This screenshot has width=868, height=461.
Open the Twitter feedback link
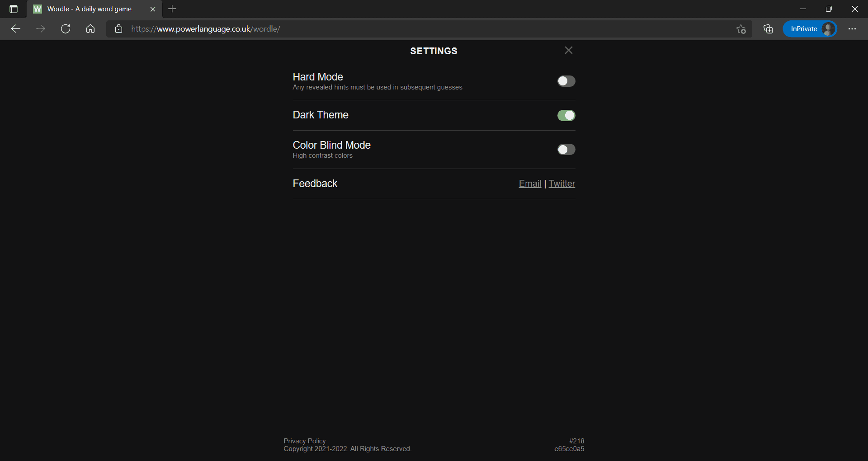(561, 183)
